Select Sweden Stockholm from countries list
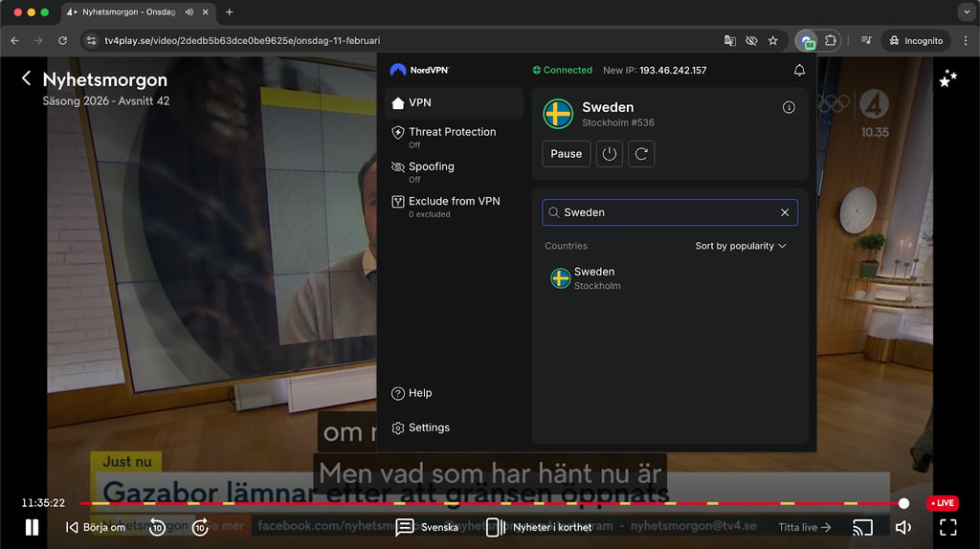980x549 pixels. (x=669, y=278)
